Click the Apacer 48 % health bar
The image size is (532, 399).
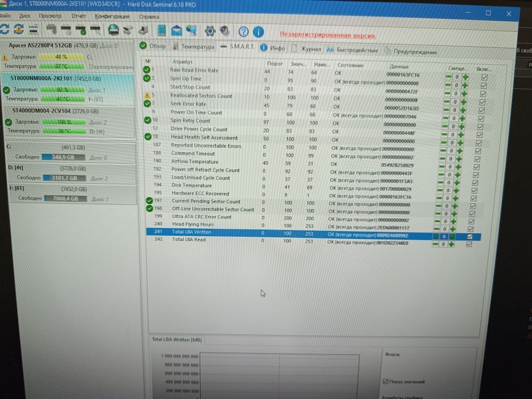pyautogui.click(x=62, y=57)
